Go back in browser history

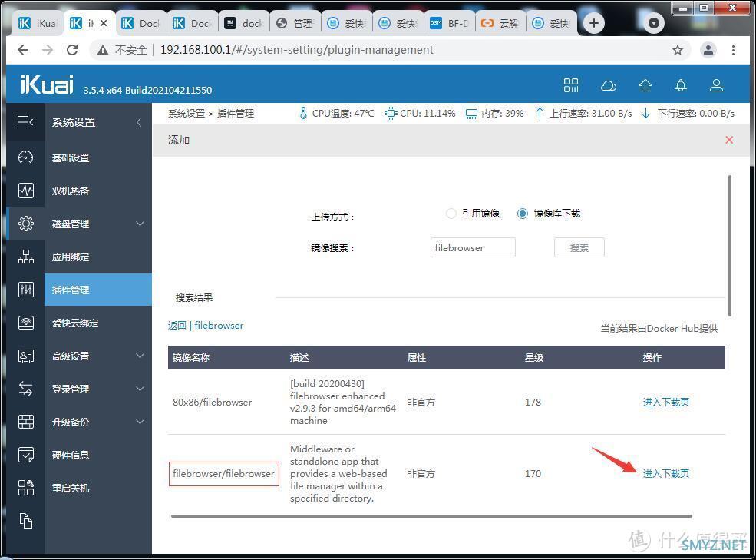pyautogui.click(x=23, y=50)
